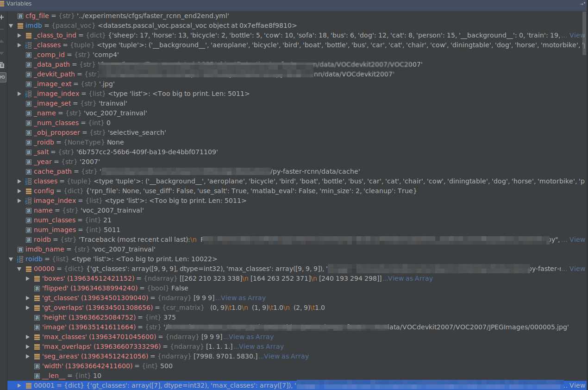Image resolution: width=588 pixels, height=390 pixels.
Task: Expand the _image_index list
Action: pos(19,94)
